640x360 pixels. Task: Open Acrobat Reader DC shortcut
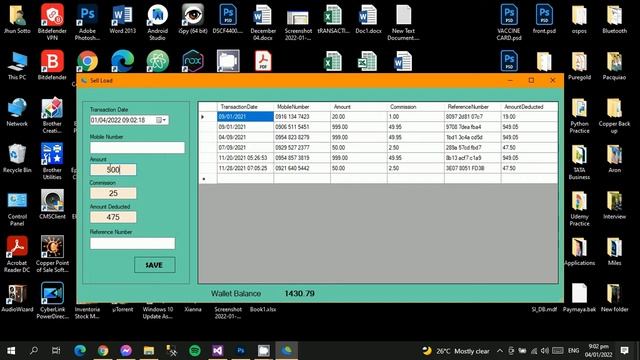click(17, 254)
